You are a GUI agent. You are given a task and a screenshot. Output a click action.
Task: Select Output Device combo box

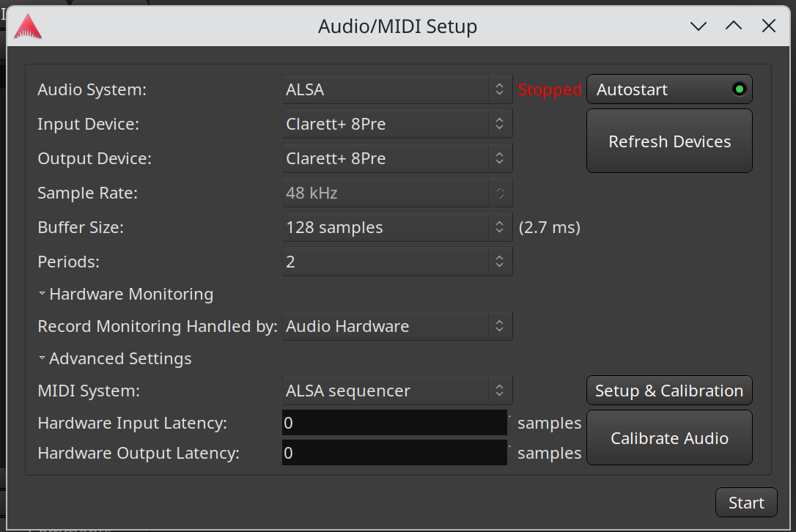(397, 158)
